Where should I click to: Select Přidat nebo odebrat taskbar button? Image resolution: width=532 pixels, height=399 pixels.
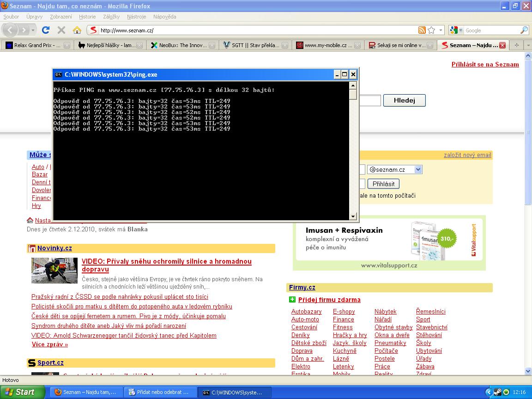click(160, 392)
